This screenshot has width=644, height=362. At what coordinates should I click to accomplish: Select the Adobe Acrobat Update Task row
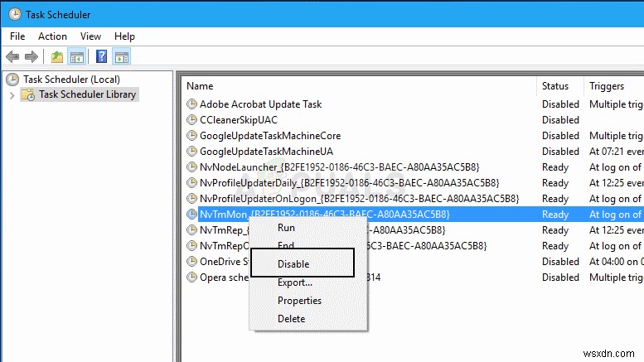click(x=260, y=104)
